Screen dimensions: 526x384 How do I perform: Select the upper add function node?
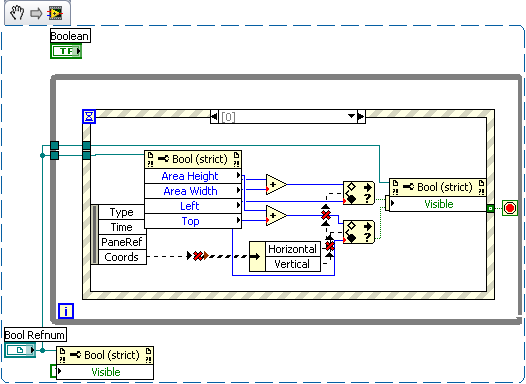point(276,184)
